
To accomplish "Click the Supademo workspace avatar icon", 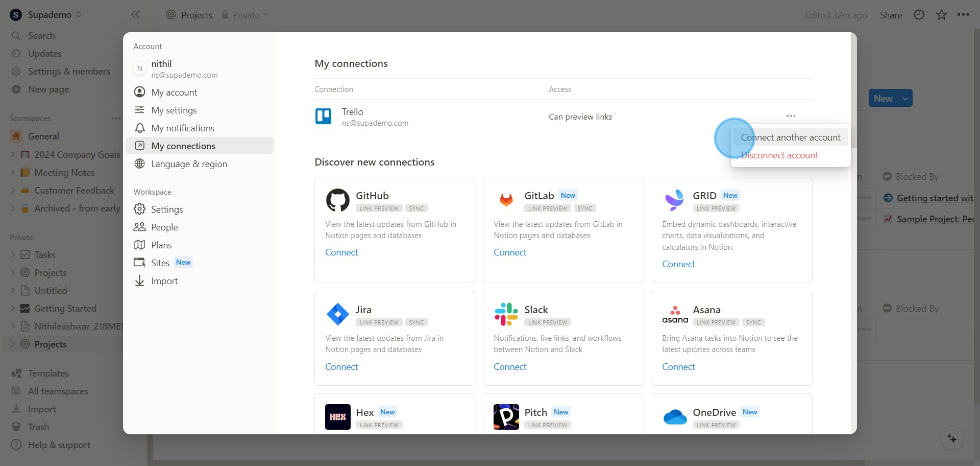I will pyautogui.click(x=16, y=15).
